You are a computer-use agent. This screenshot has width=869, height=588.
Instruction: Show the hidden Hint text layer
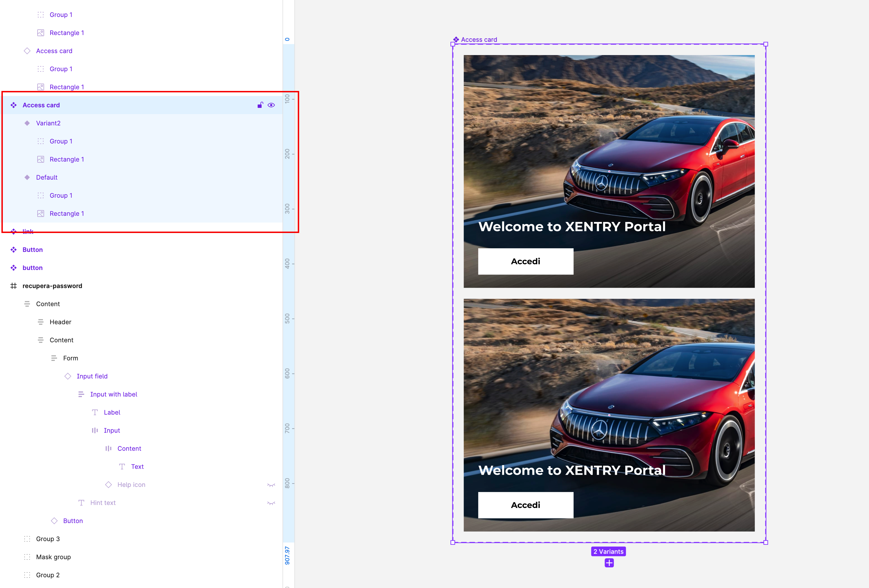(x=271, y=503)
